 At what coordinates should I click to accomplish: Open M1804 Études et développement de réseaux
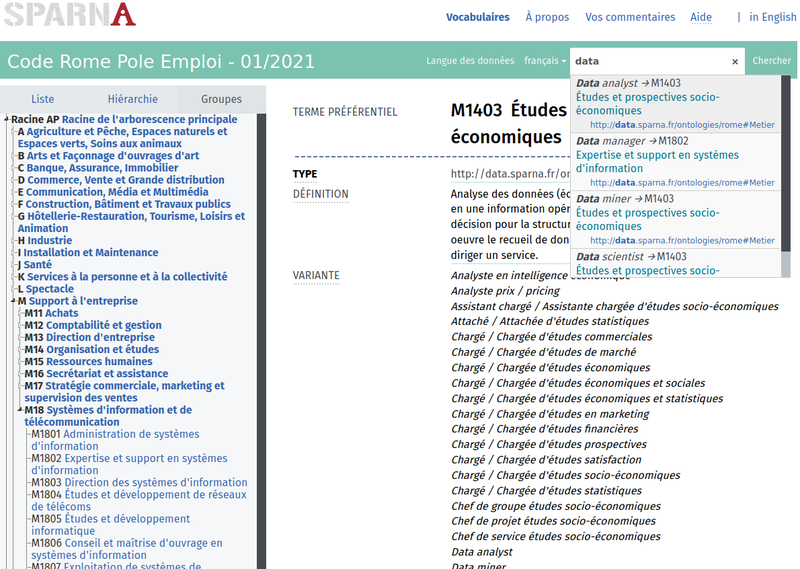139,501
